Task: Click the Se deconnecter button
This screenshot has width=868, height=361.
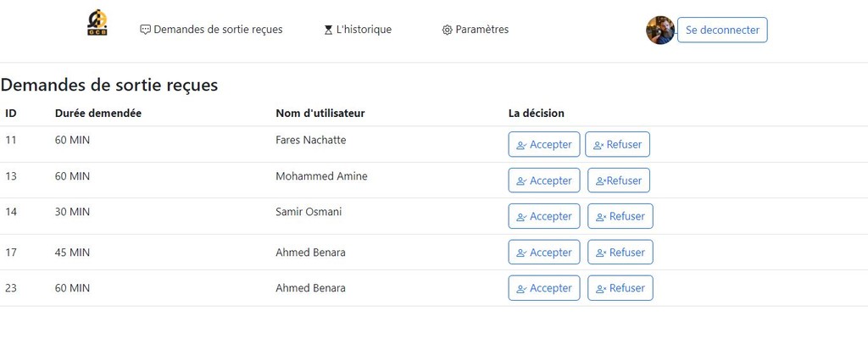Action: 722,30
